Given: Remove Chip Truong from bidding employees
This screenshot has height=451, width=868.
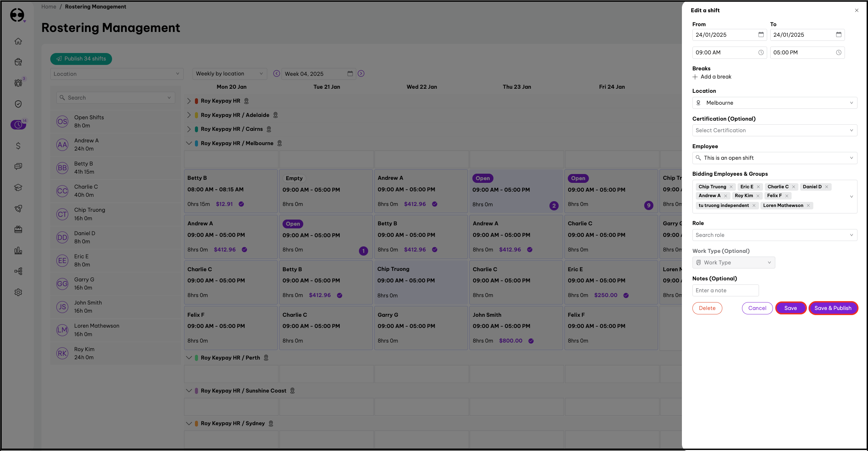Looking at the screenshot, I should point(731,187).
